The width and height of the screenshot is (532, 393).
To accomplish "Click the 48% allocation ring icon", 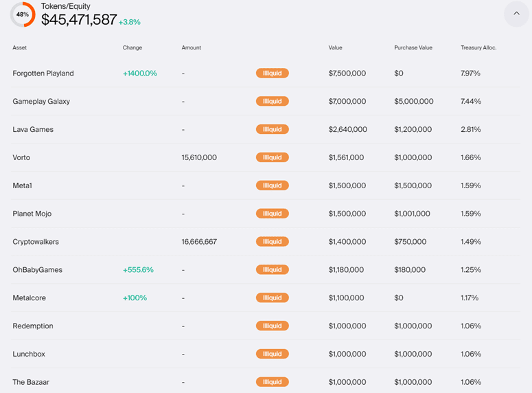I will coord(23,14).
